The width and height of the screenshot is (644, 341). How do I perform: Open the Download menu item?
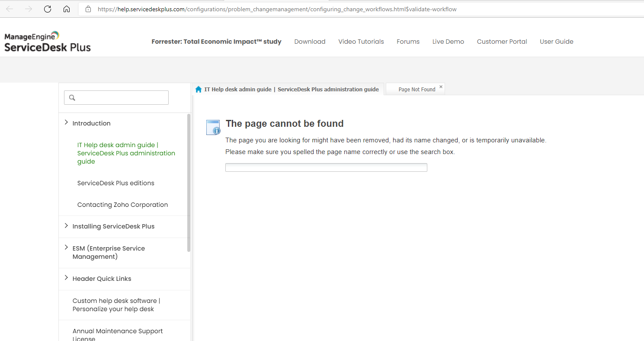pyautogui.click(x=310, y=42)
